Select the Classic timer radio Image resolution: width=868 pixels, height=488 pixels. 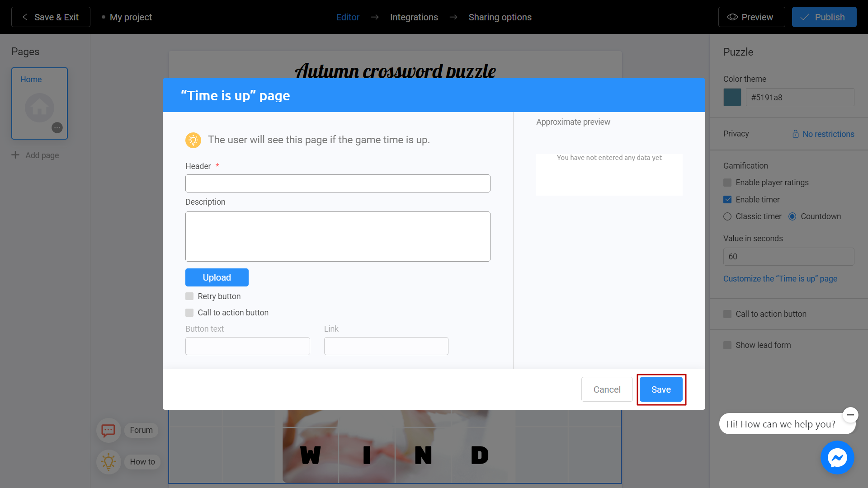point(727,216)
